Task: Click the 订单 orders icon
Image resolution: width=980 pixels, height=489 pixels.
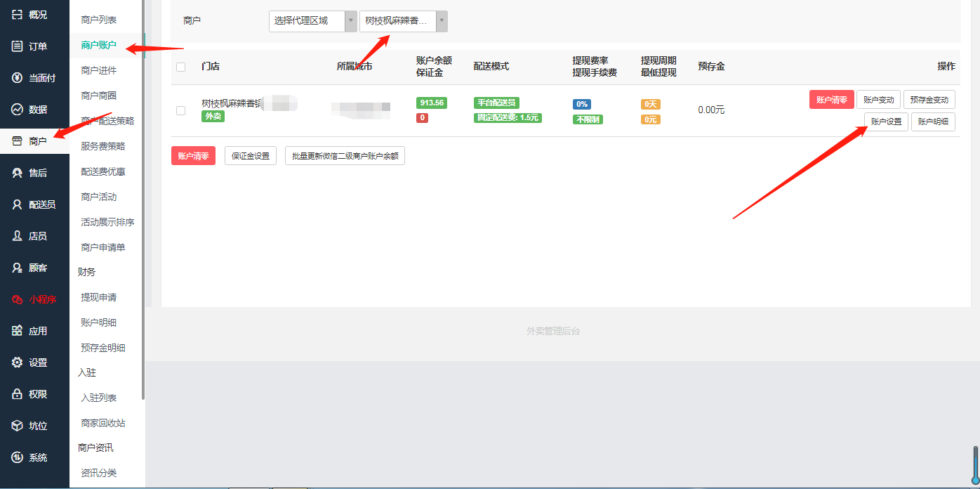Action: tap(18, 46)
